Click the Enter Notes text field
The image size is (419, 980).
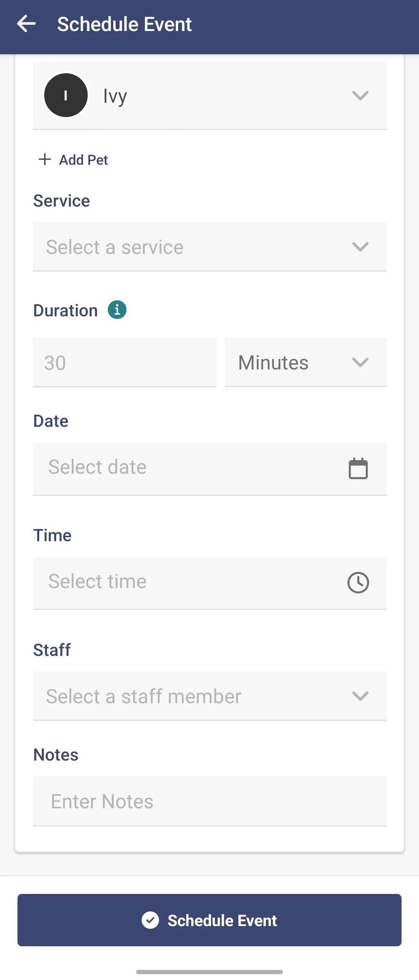pos(210,801)
